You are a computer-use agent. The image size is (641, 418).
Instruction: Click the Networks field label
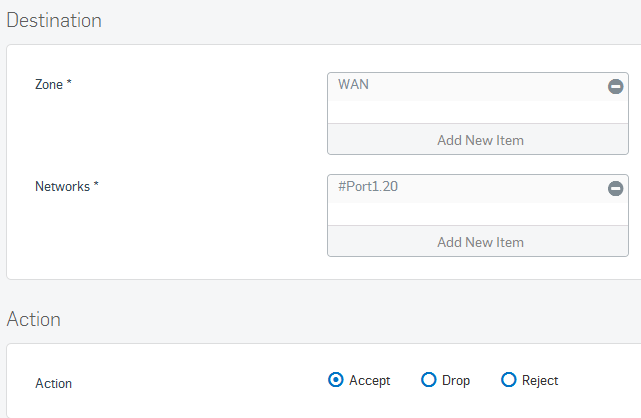(x=63, y=186)
